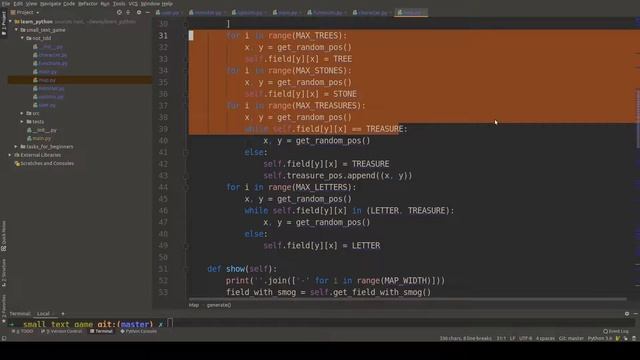The height and width of the screenshot is (360, 640).
Task: Click into the terminal command prompt
Action: coord(170,324)
